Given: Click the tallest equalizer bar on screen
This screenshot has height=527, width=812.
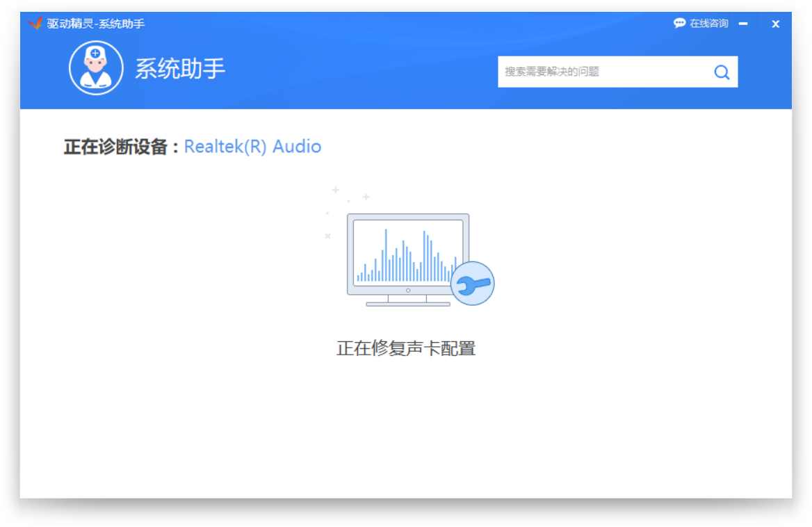Looking at the screenshot, I should pos(386,254).
